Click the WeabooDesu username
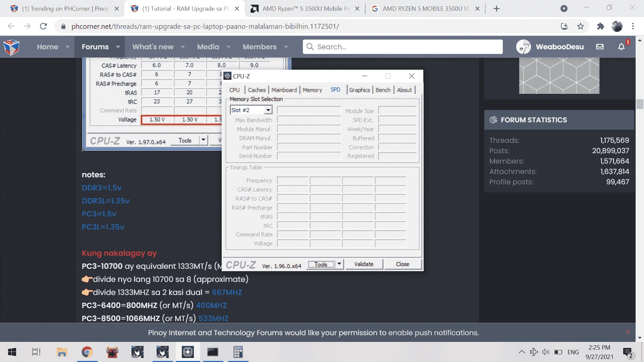This screenshot has height=362, width=644. click(559, 47)
